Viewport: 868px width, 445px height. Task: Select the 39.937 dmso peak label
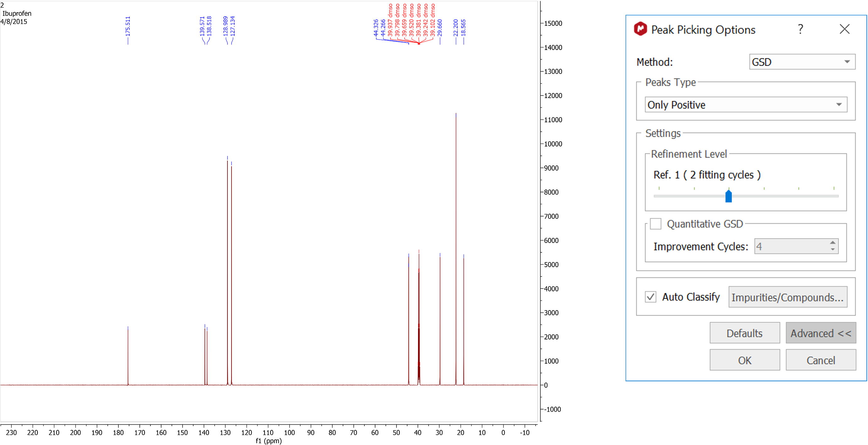tap(390, 20)
